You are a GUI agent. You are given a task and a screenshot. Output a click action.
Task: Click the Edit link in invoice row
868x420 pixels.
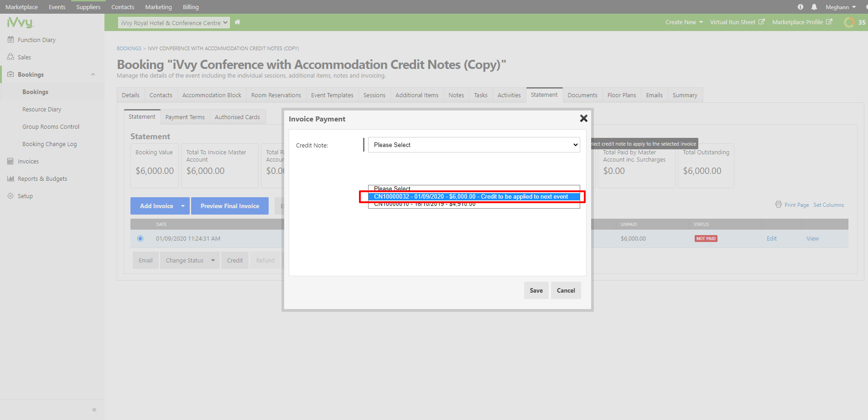771,238
